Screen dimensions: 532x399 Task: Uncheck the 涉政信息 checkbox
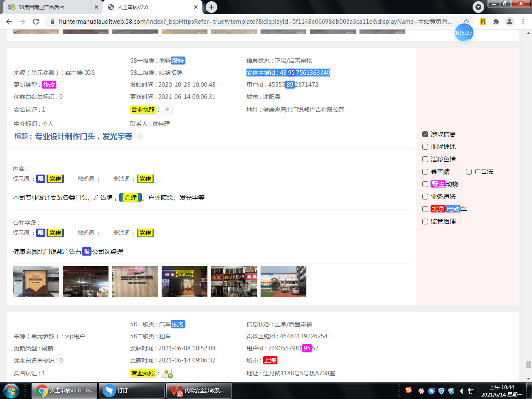point(425,134)
